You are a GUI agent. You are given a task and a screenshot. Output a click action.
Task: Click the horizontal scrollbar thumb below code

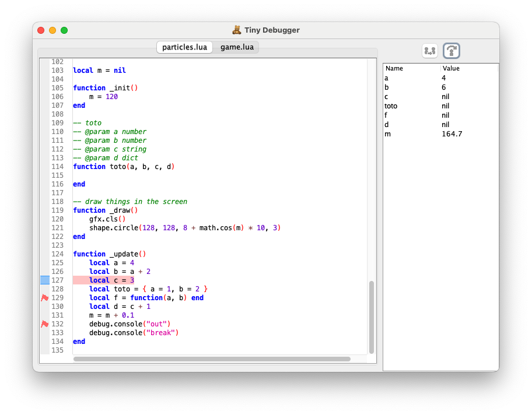[x=212, y=358]
